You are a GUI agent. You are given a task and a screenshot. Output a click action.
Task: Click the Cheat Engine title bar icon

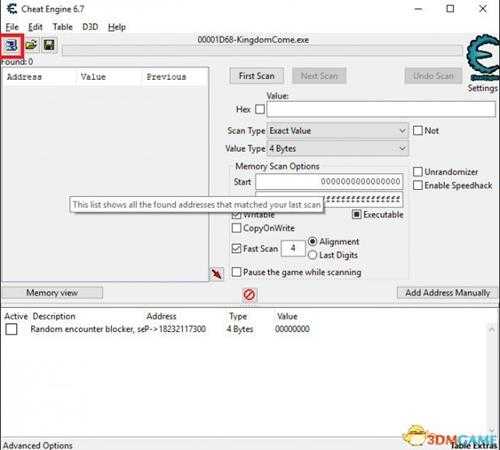click(x=12, y=9)
